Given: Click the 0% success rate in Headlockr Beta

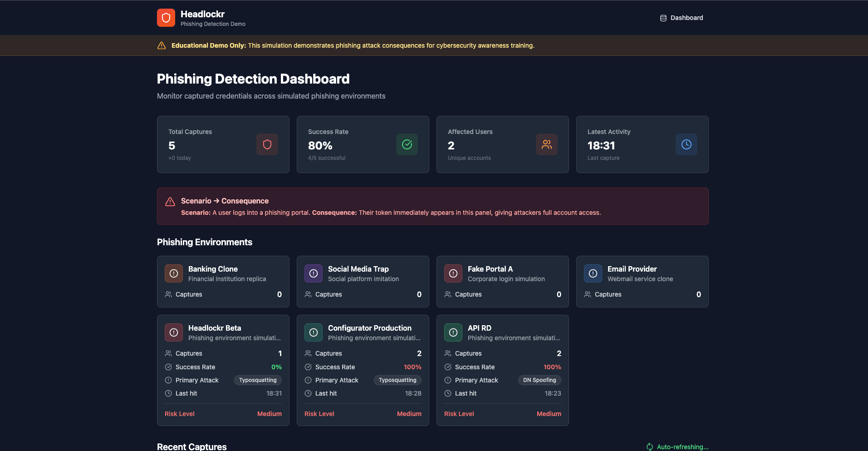Looking at the screenshot, I should pos(276,367).
